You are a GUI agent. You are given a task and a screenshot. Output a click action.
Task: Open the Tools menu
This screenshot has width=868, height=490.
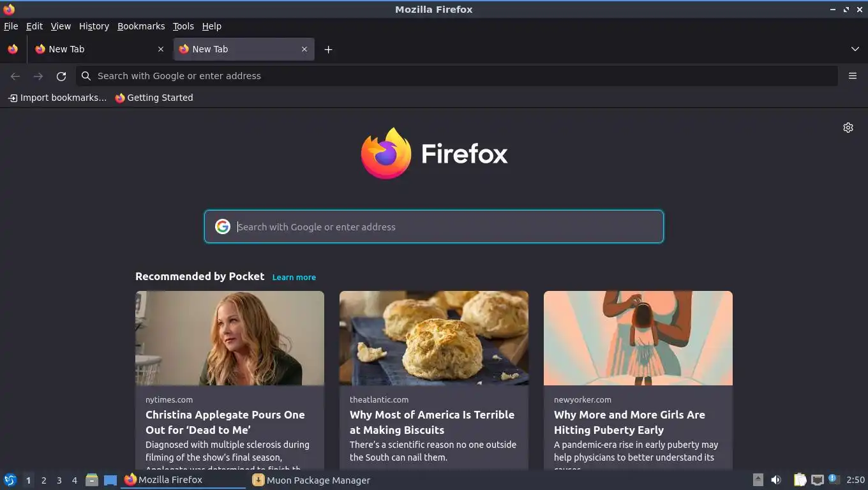183,26
